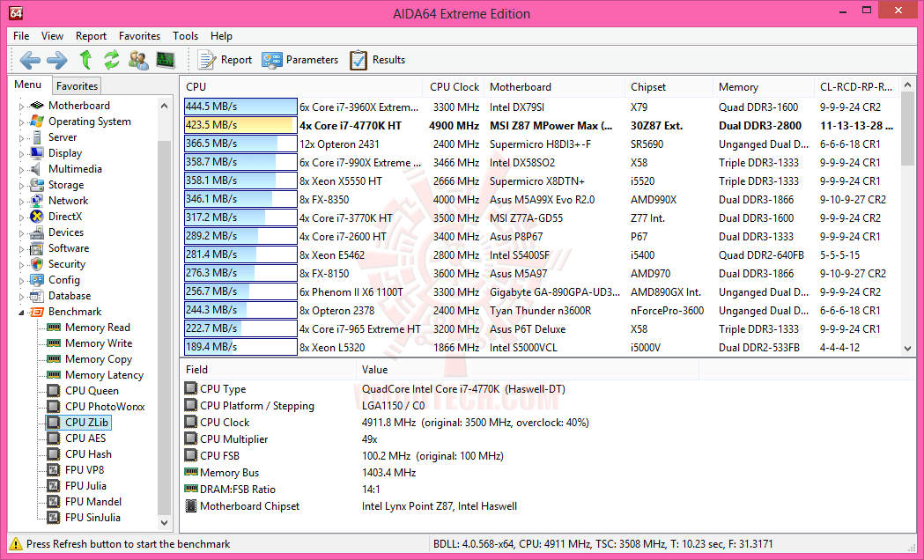Click the Forward arrow toolbar icon
Screen dimensions: 924x560
point(57,60)
